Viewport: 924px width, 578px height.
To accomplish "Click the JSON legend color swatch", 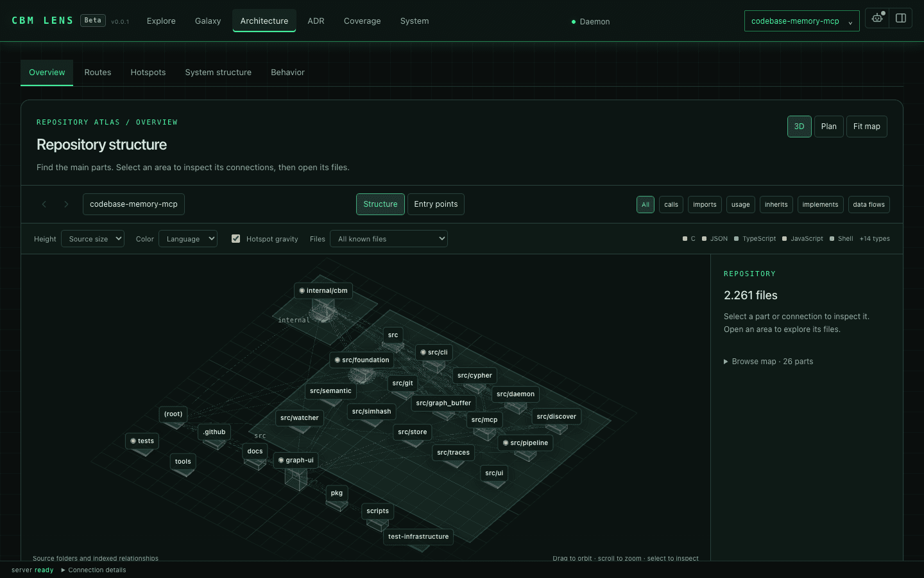I will click(x=705, y=239).
